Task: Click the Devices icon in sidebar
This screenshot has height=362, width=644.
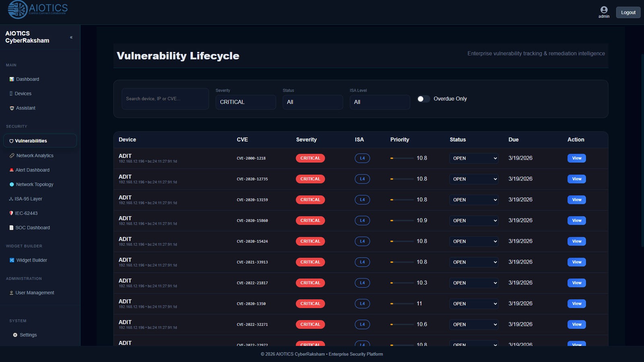Action: tap(11, 94)
